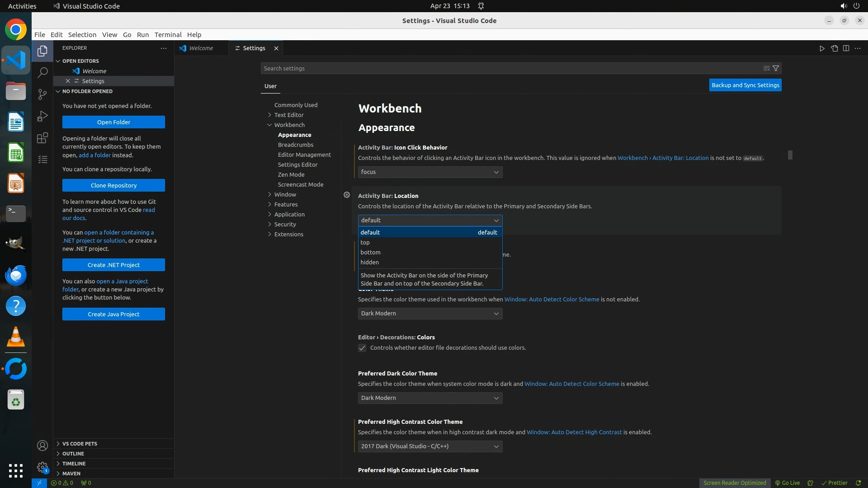This screenshot has width=868, height=488.
Task: Expand the Text Editor settings category
Action: coord(288,115)
